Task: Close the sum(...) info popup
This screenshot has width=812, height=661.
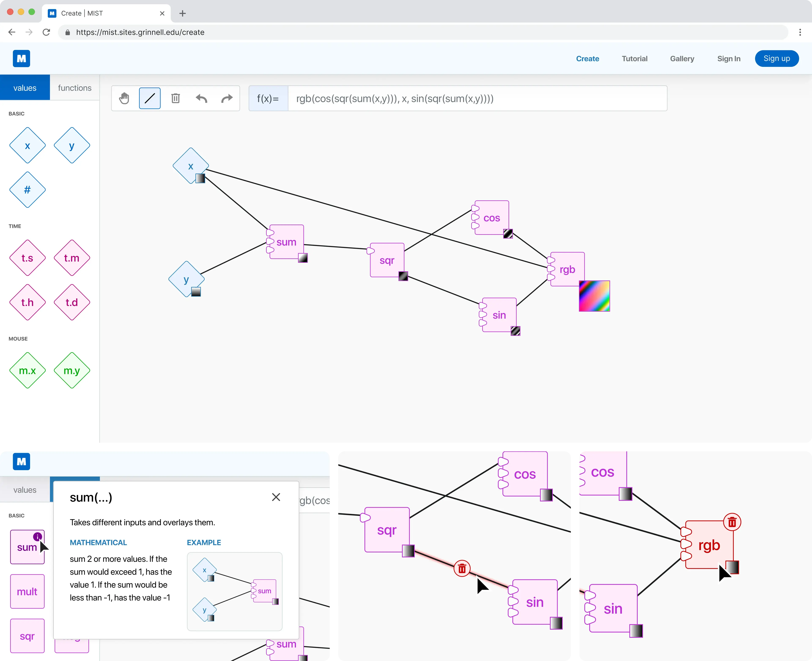Action: click(276, 497)
